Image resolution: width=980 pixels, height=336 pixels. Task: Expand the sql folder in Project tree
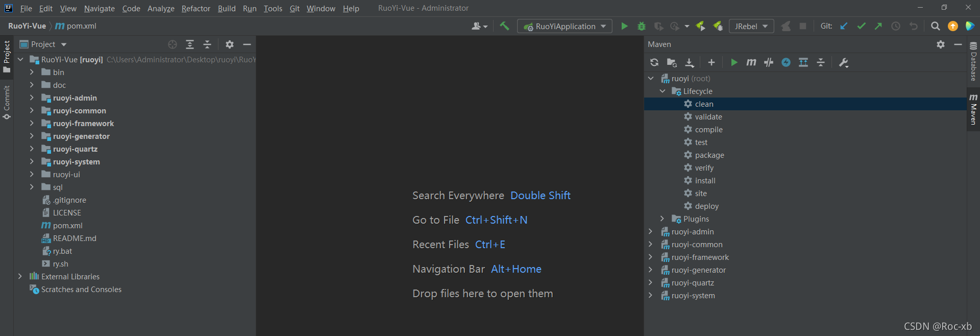(32, 187)
